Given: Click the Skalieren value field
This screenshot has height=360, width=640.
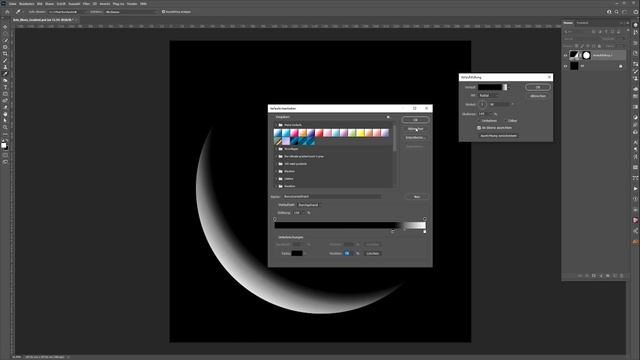Looking at the screenshot, I should coord(484,114).
